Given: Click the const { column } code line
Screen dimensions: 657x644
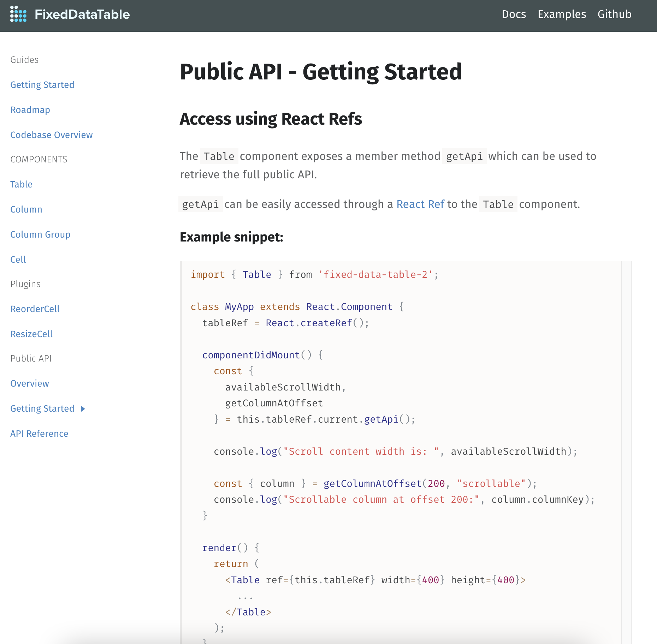Looking at the screenshot, I should [375, 484].
